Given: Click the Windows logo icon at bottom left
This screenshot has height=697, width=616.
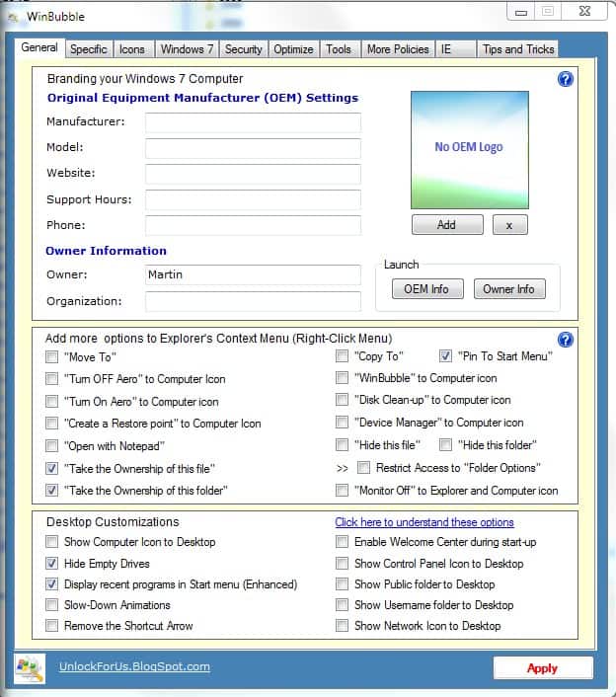Looking at the screenshot, I should click(x=29, y=667).
